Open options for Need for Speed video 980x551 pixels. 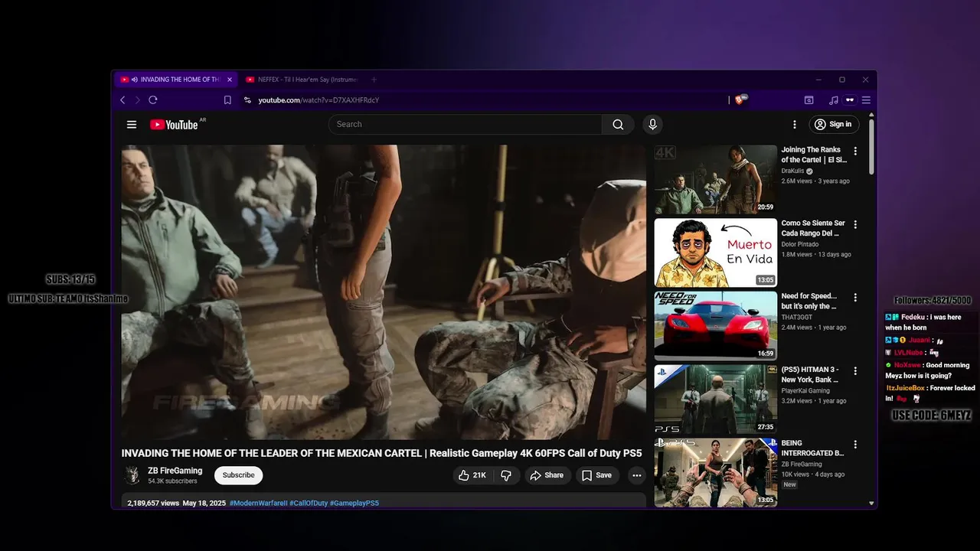point(855,298)
